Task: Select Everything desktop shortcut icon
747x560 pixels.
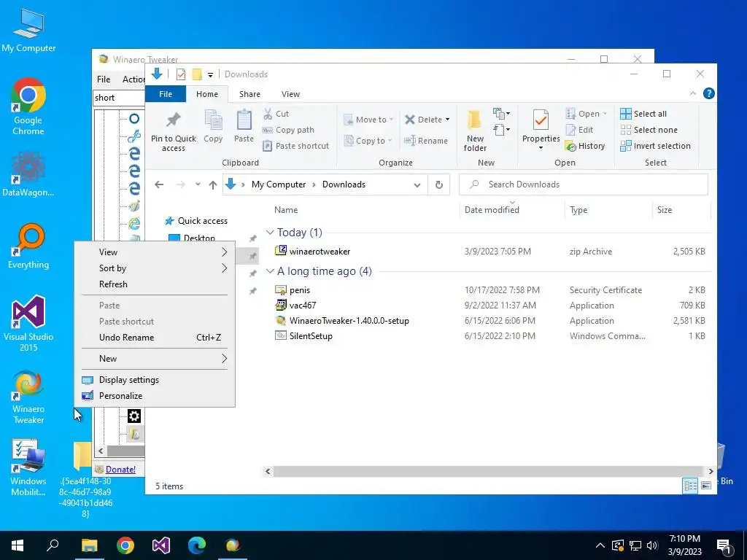Action: 28,246
